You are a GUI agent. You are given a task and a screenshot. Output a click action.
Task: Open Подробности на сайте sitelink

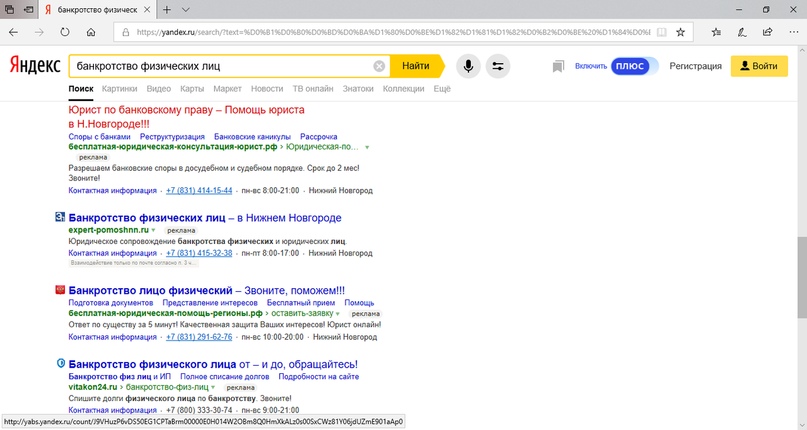click(319, 376)
